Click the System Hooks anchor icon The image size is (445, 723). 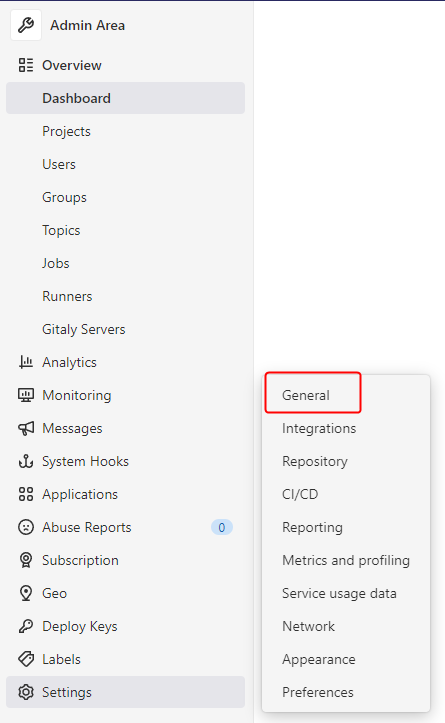26,461
